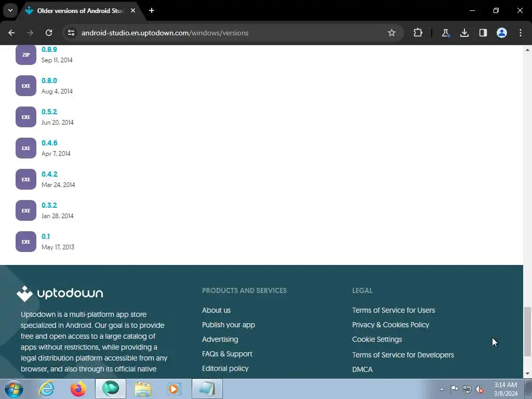Click the scrollbar down arrow
532x399 pixels.
point(527,374)
